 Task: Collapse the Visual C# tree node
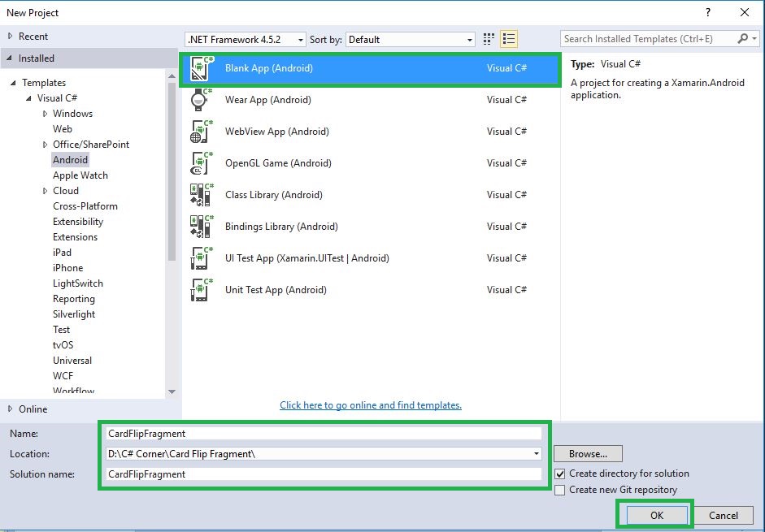(28, 98)
